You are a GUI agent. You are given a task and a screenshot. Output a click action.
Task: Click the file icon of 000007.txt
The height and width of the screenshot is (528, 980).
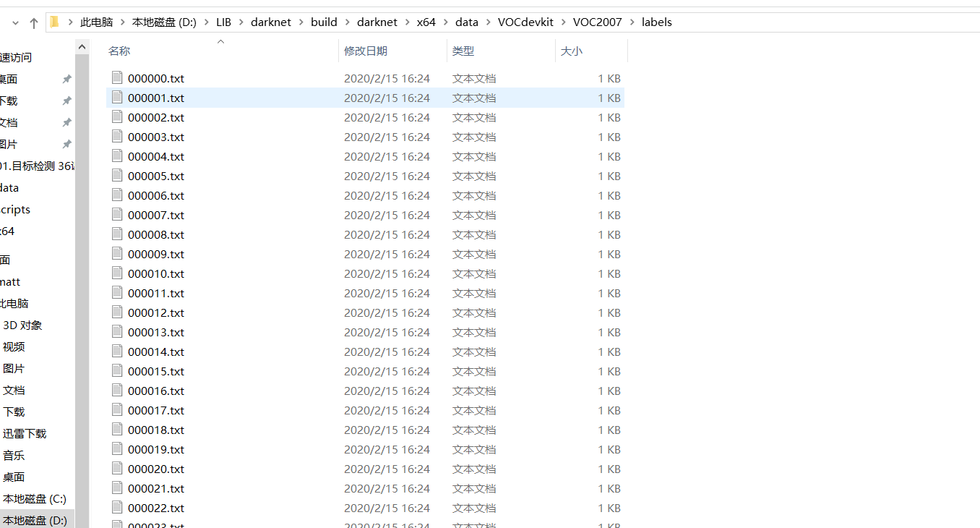tap(117, 214)
